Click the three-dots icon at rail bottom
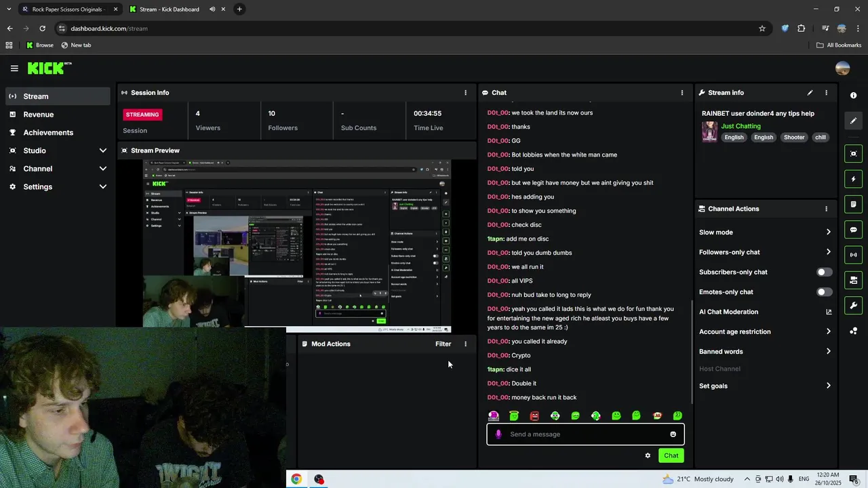 click(853, 331)
